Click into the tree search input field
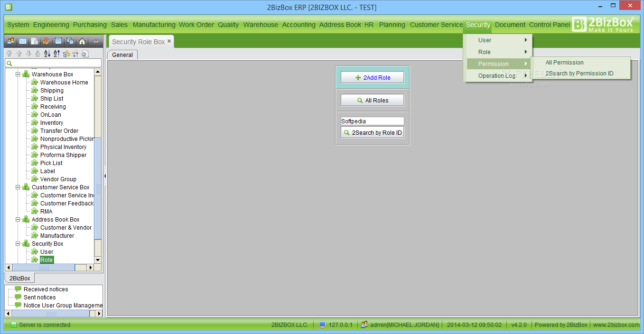Viewport: 644px width, 334px height. pos(53,63)
